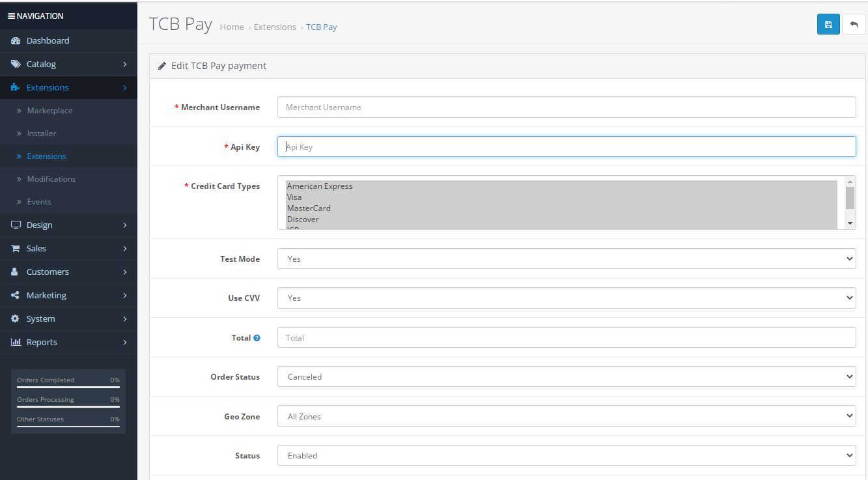Viewport: 868px width, 480px height.
Task: Click the pencil icon beside Edit TCB Pay payment
Action: coord(162,66)
